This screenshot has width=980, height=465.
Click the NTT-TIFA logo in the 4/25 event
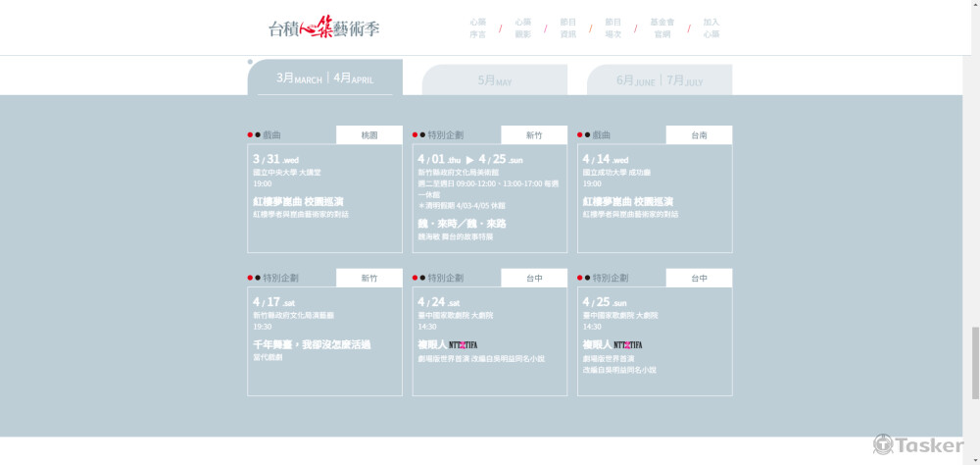tap(627, 344)
